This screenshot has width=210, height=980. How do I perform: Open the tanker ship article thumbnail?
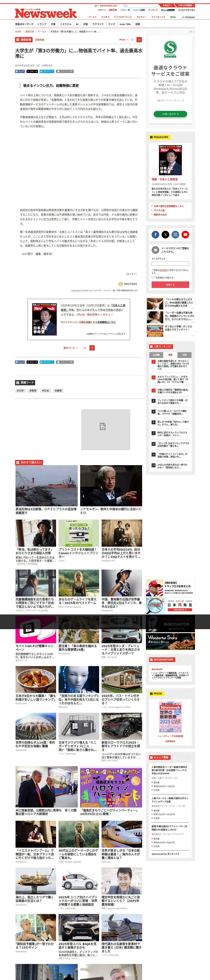[46, 486]
